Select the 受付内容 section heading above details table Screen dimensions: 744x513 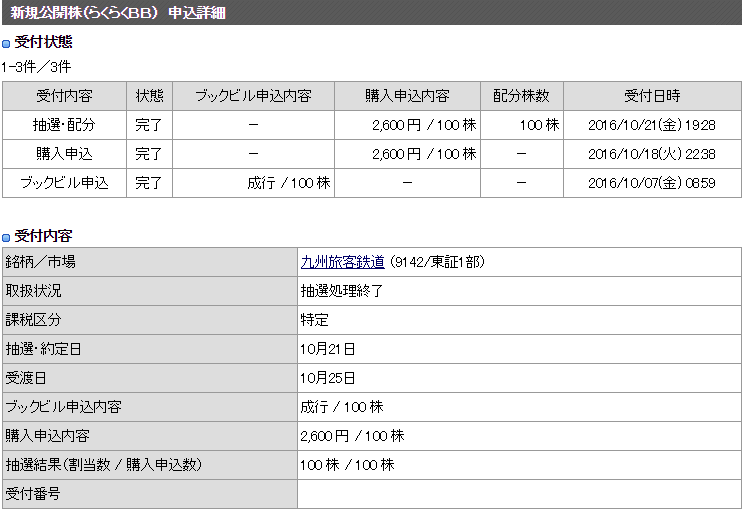coord(43,236)
